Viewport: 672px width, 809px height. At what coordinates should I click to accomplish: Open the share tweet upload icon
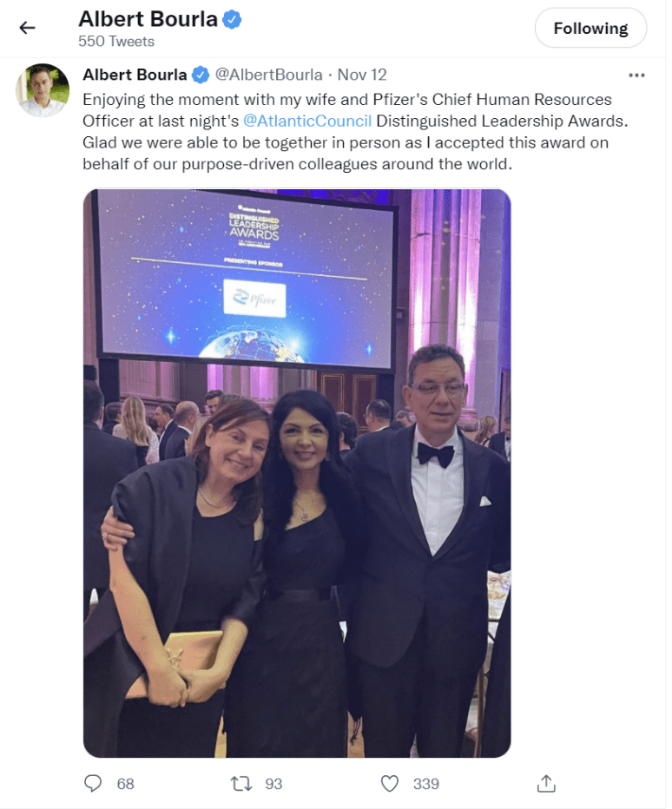pos(546,783)
